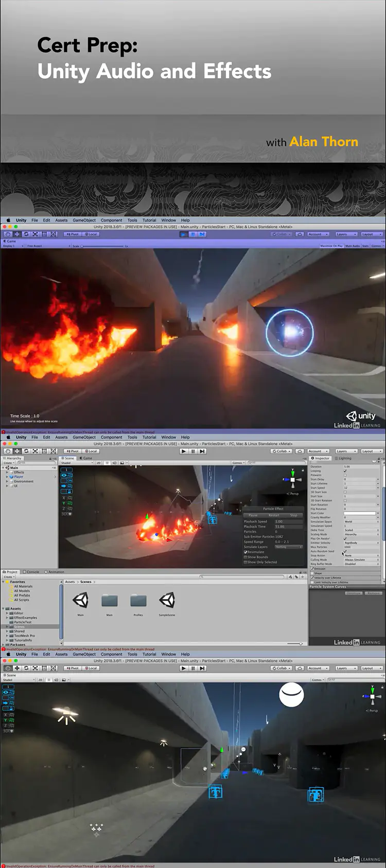Select the combined Transform tool in the Inspector window toolbar
This screenshot has width=386, height=868.
54,451
